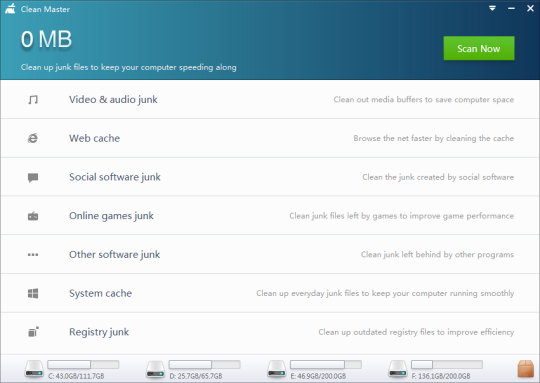
Task: Click the F: drive icon
Action: pos(398,369)
